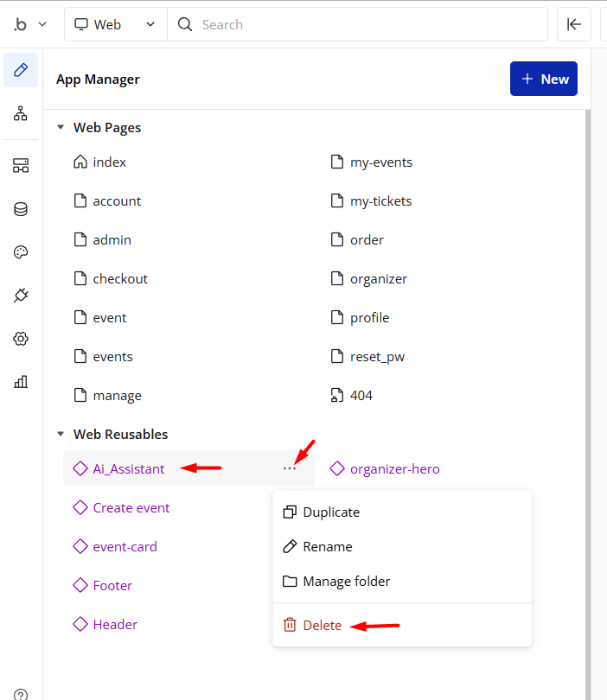The height and width of the screenshot is (700, 607).
Task: Select Delete in the context menu
Action: pos(322,626)
